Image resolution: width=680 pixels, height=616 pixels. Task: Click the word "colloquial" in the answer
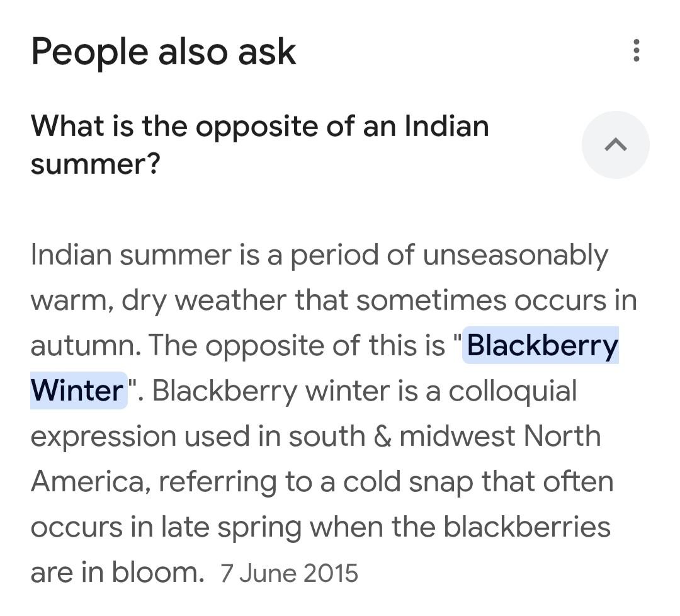[x=513, y=391]
